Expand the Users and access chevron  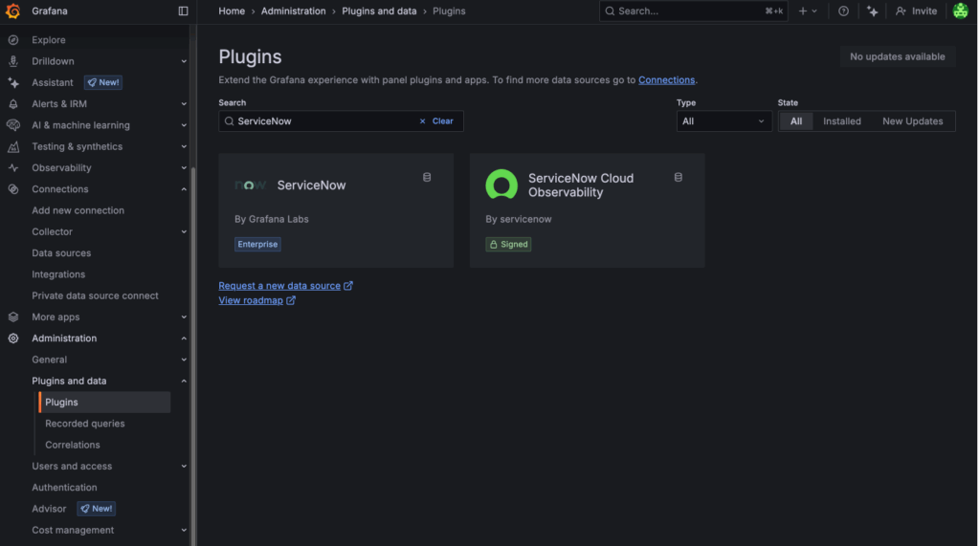184,466
